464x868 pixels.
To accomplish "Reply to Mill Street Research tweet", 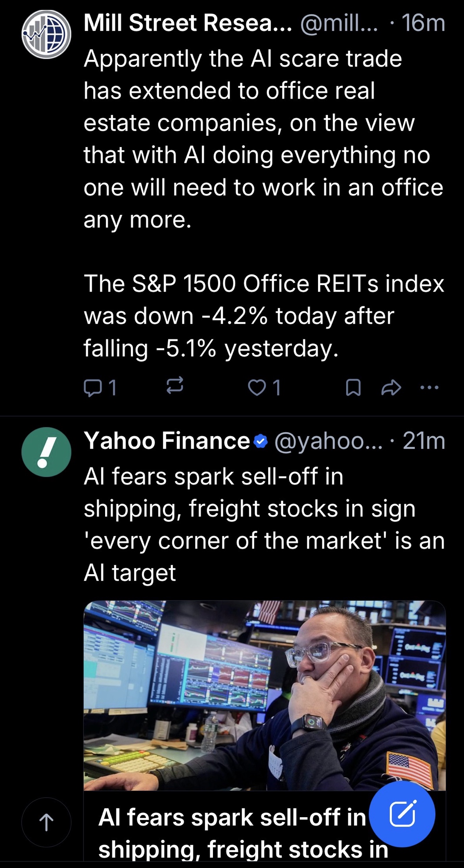I will click(92, 387).
